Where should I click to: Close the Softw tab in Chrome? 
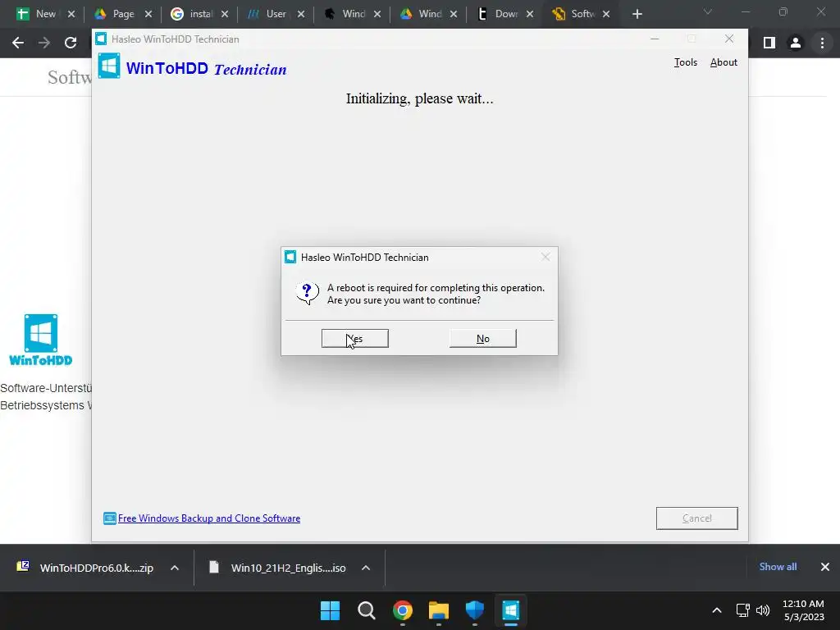click(x=606, y=14)
